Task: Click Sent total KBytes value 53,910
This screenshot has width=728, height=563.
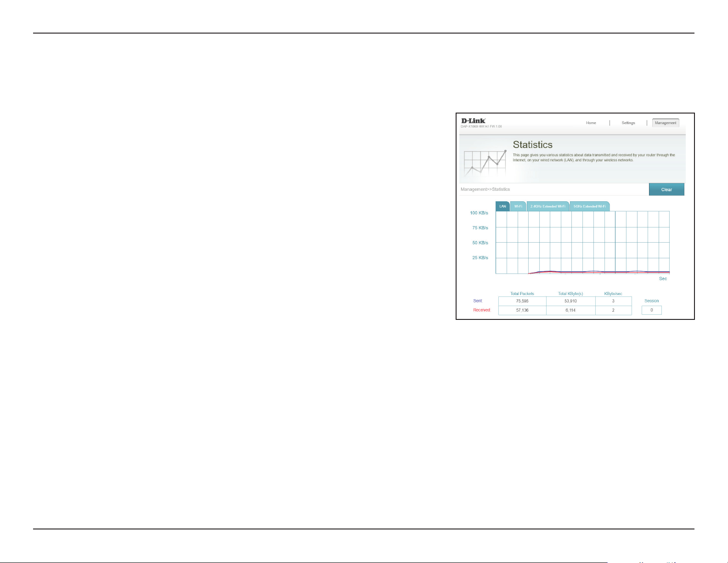Action: click(570, 301)
